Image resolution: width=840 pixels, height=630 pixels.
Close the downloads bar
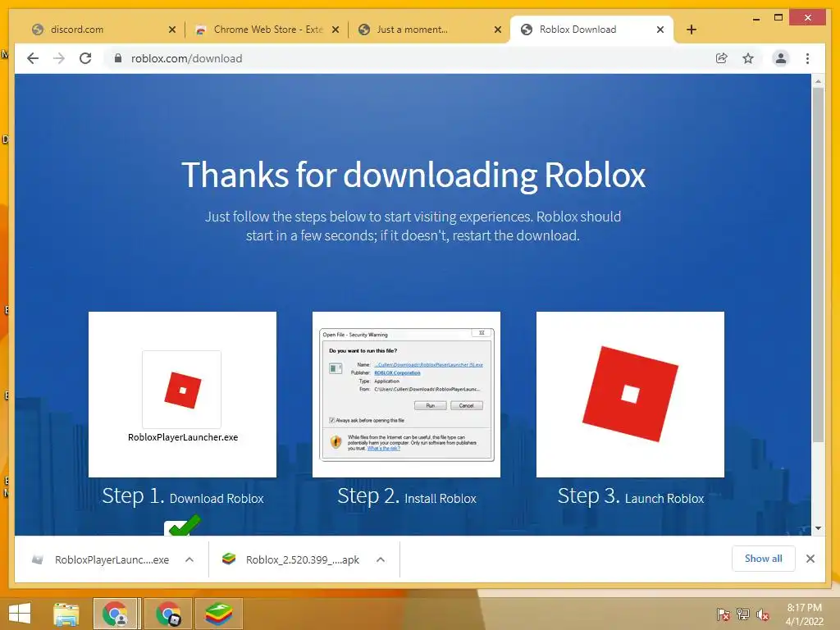coord(810,559)
